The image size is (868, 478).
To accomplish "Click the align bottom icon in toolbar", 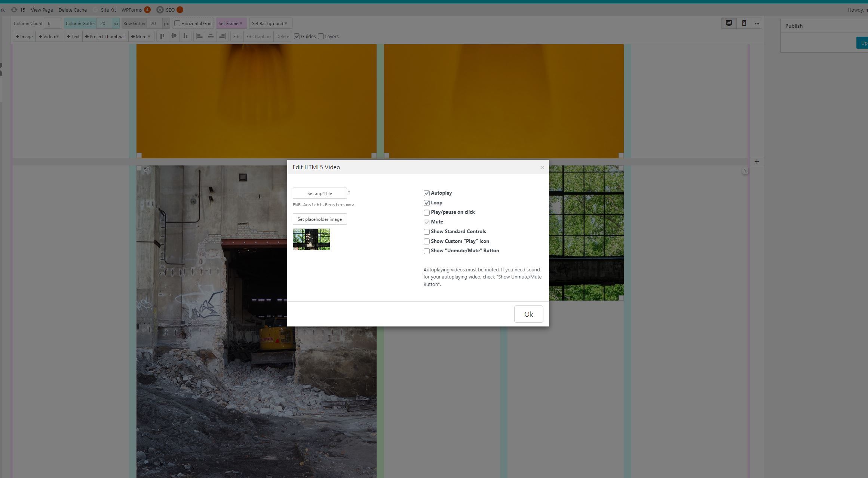I will (x=185, y=36).
